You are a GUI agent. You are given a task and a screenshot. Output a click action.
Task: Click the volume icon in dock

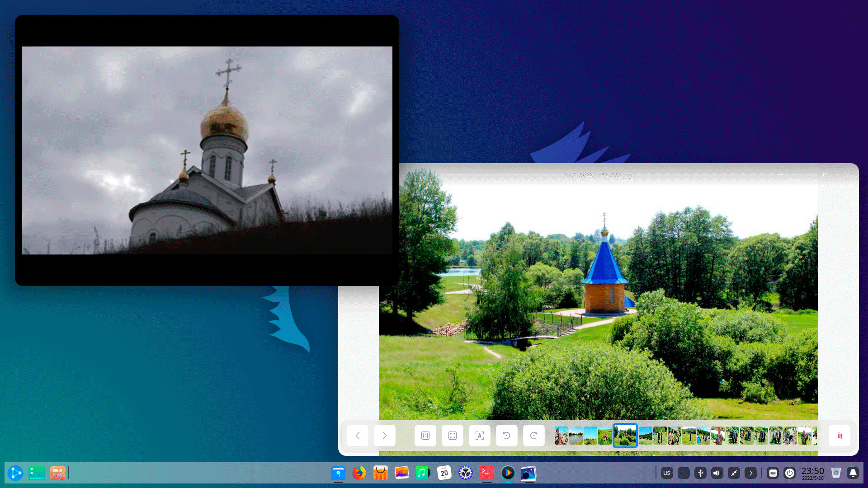pos(717,473)
